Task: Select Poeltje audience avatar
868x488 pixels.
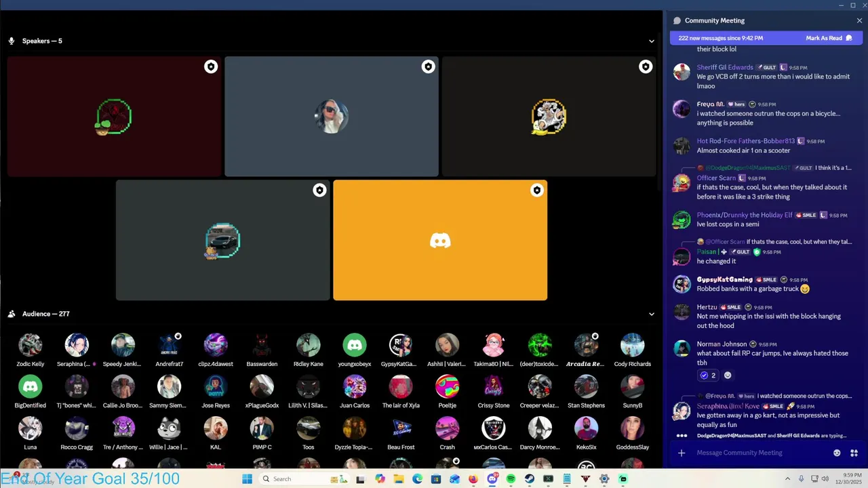Action: (447, 387)
